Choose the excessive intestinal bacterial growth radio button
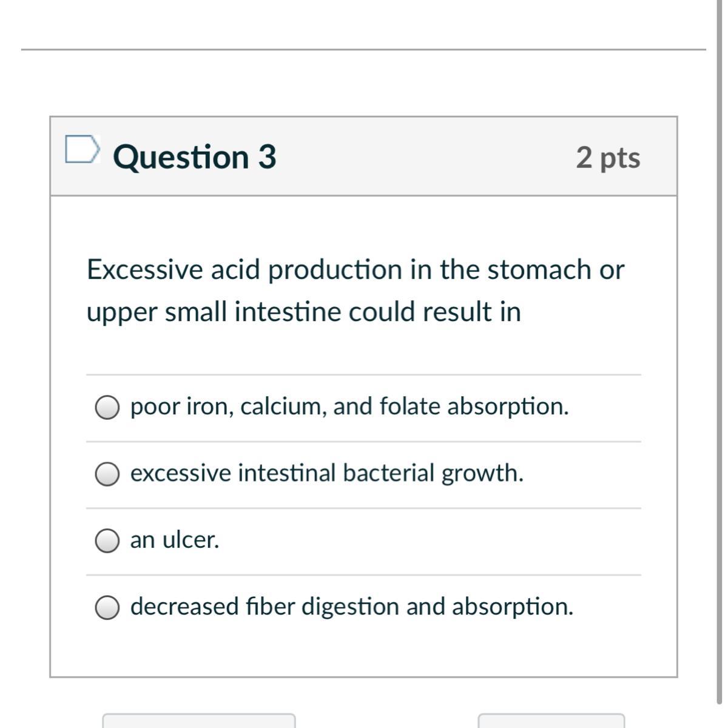 coord(107,474)
